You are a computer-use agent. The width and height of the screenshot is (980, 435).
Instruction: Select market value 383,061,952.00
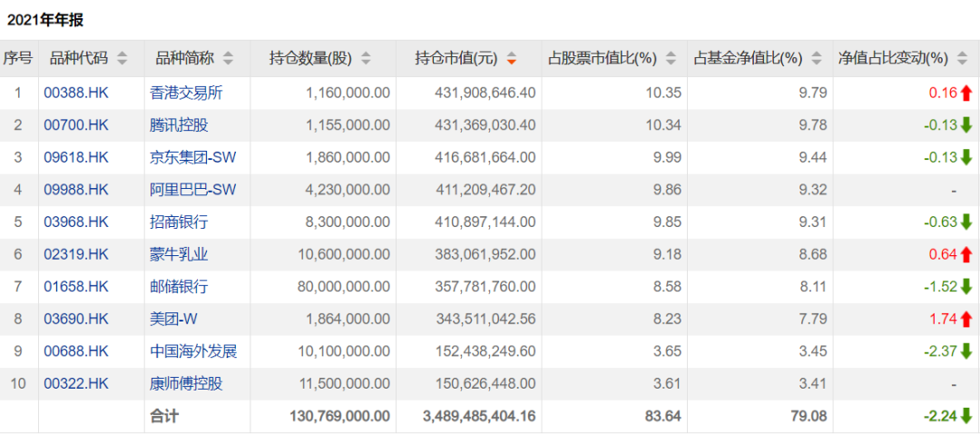[485, 255]
